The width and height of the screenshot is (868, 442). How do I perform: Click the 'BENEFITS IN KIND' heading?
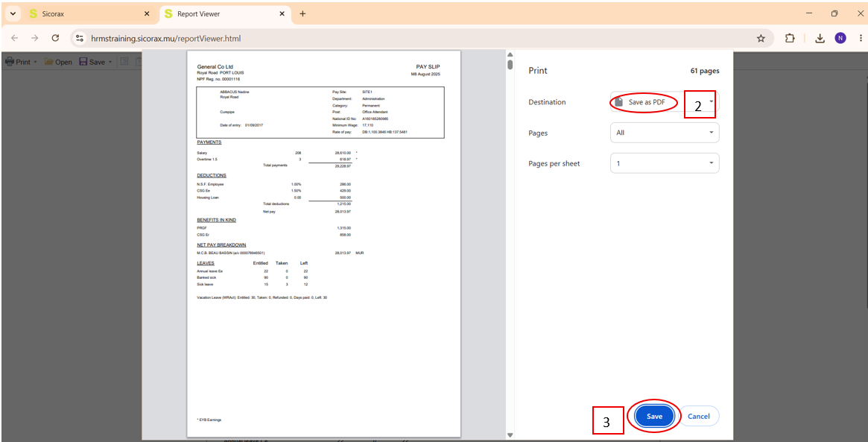pyautogui.click(x=217, y=220)
